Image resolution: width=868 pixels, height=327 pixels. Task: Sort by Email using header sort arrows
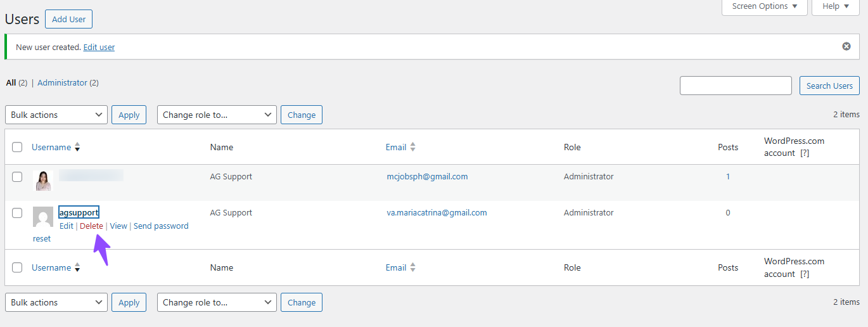point(412,147)
